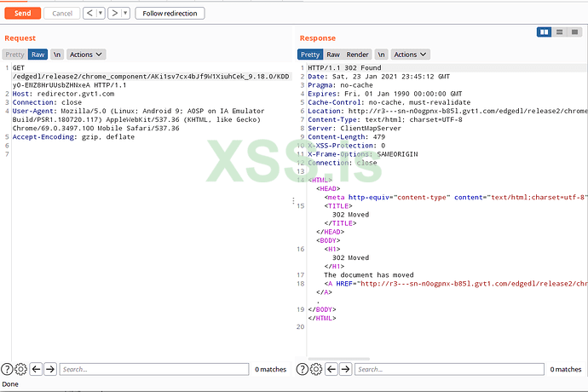The height and width of the screenshot is (392, 588).
Task: Click the Response horizontal scrollbar
Action: tap(338, 359)
